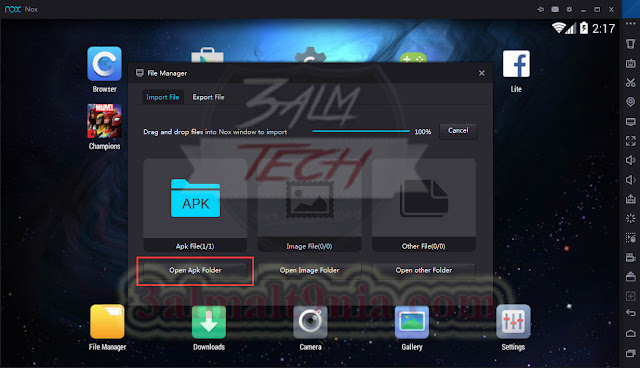Open the message envelope icon in title bar
The height and width of the screenshot is (368, 640).
coord(555,9)
